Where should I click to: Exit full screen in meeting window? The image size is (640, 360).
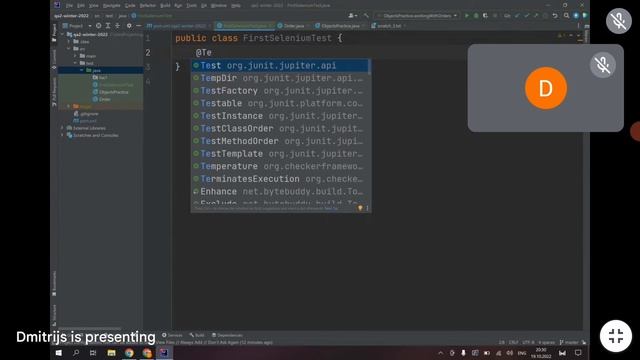click(x=616, y=336)
